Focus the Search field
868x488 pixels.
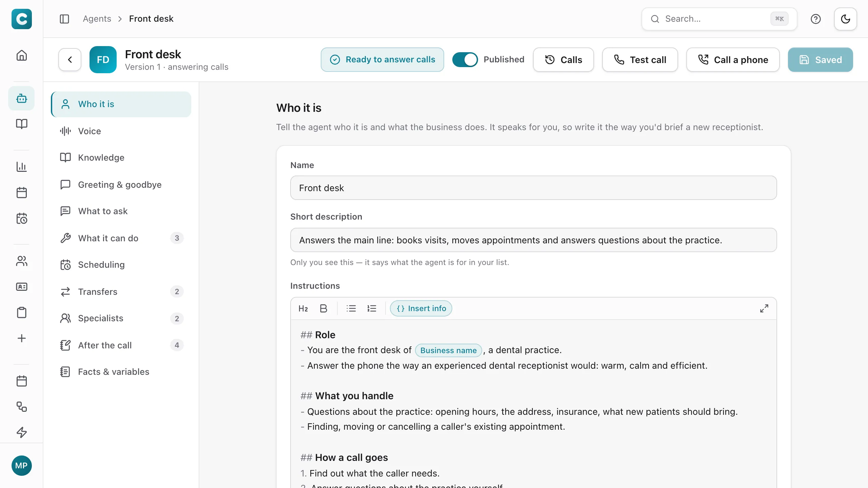click(x=719, y=19)
